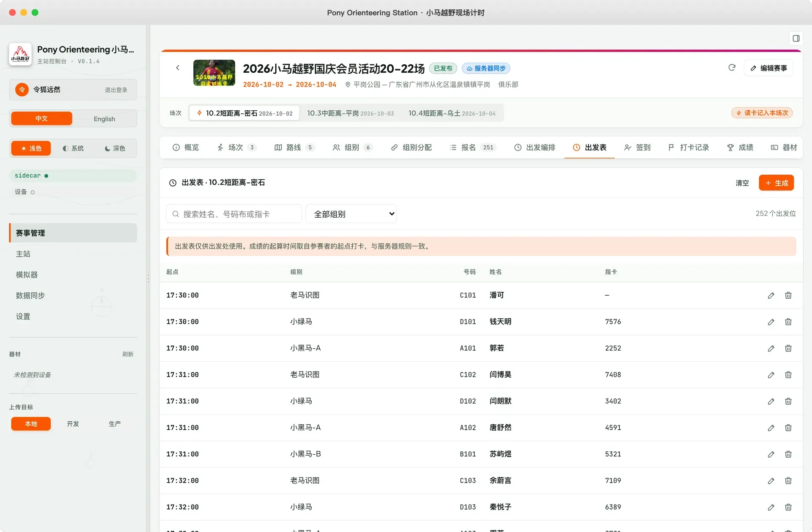Screen dimensions: 812x532
Task: Select the 深色 dark theme
Action: [x=115, y=148]
